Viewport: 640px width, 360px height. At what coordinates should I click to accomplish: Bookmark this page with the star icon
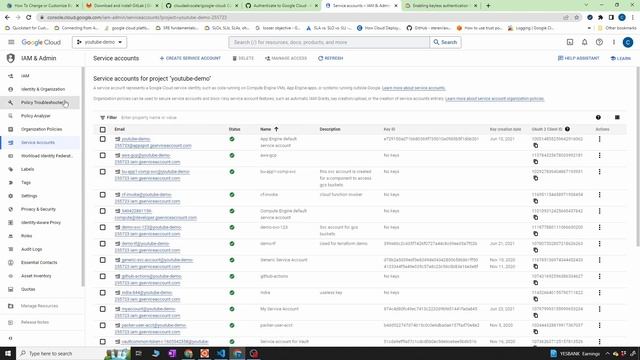point(577,18)
